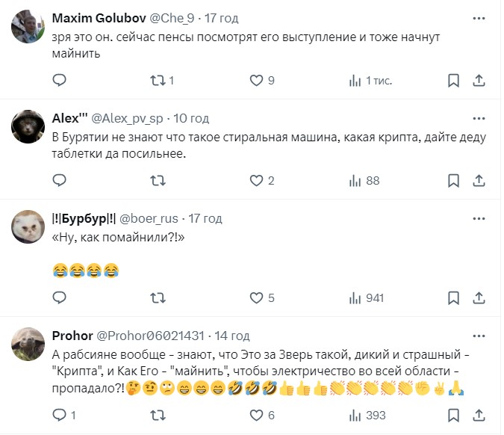Screen dimensions: 504x435
Task: Click Prohor's profile avatar
Action: click(28, 343)
